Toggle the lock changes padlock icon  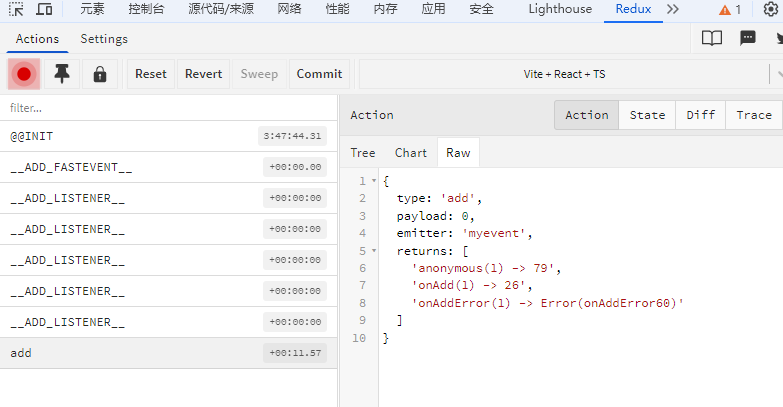(x=100, y=74)
